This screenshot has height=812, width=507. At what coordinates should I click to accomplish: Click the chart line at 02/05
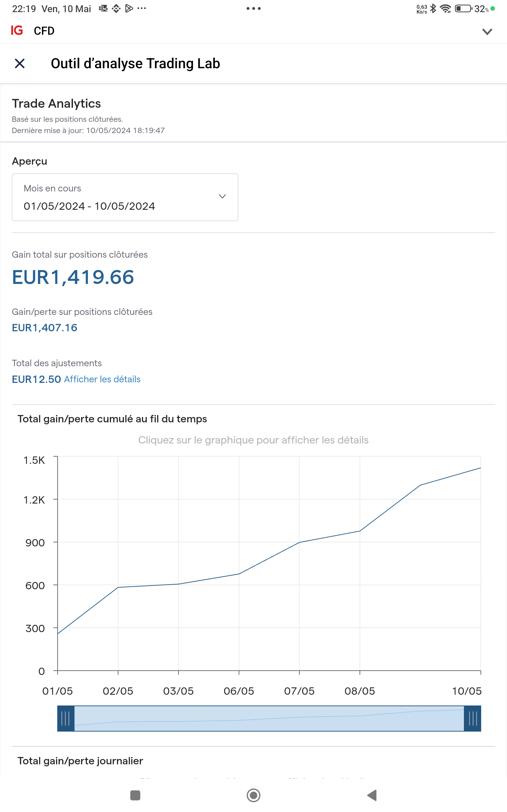118,587
